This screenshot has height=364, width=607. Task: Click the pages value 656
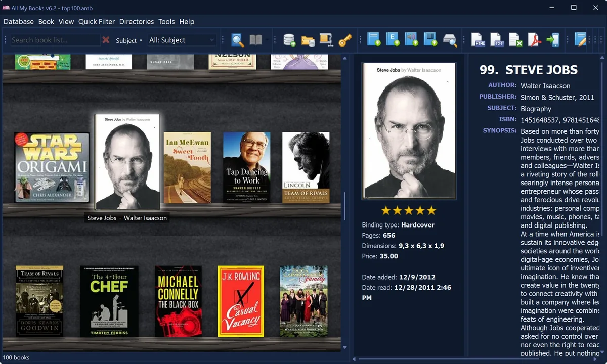(389, 236)
